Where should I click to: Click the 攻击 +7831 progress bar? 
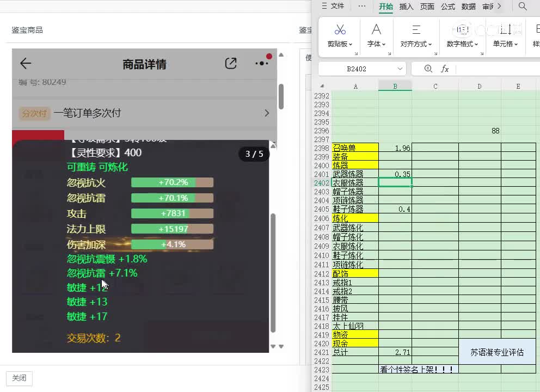click(172, 213)
